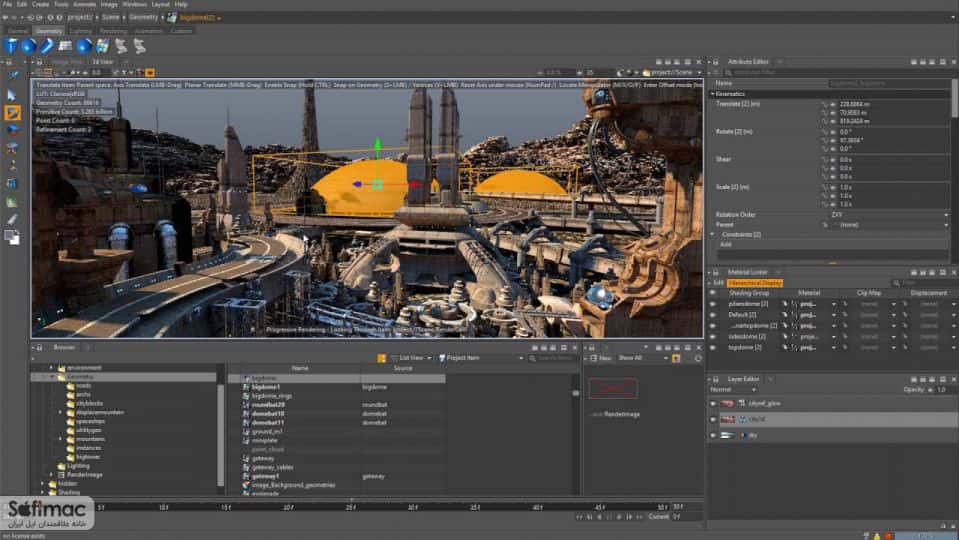
Task: Click the green tool icon in left toolbar
Action: (x=12, y=202)
